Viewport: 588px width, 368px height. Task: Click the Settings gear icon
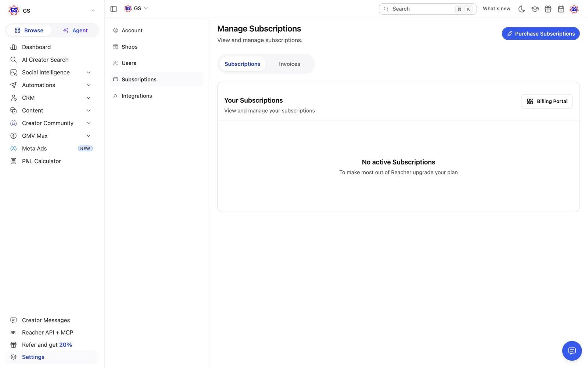(x=14, y=357)
